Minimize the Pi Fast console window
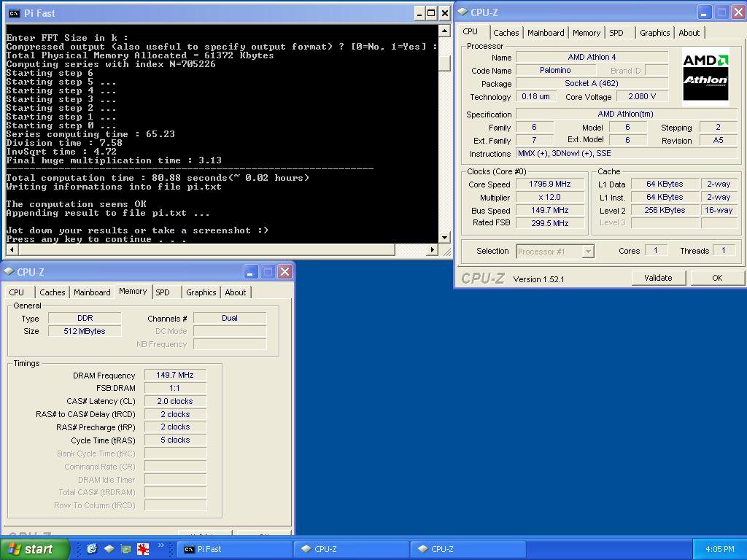The height and width of the screenshot is (560, 747). tap(419, 13)
